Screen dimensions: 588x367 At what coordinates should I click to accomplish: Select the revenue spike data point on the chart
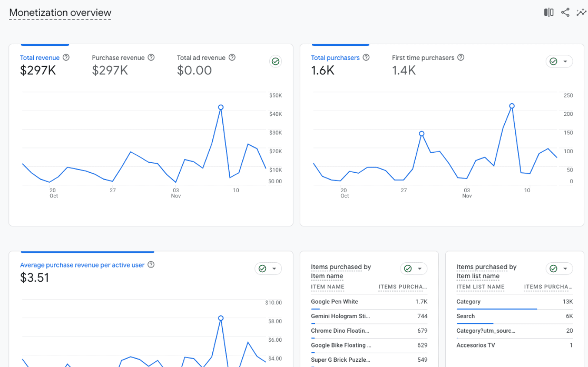[x=221, y=107]
